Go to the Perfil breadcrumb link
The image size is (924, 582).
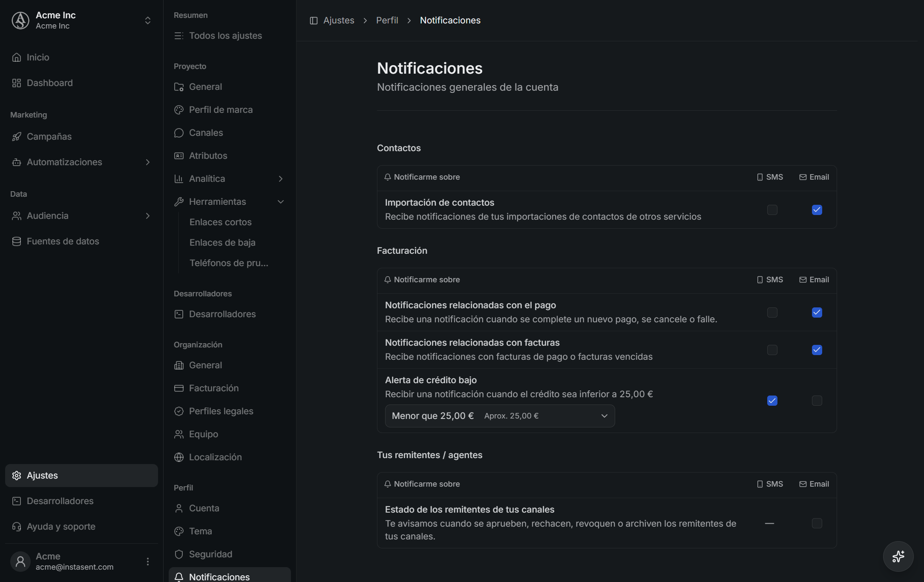click(387, 20)
